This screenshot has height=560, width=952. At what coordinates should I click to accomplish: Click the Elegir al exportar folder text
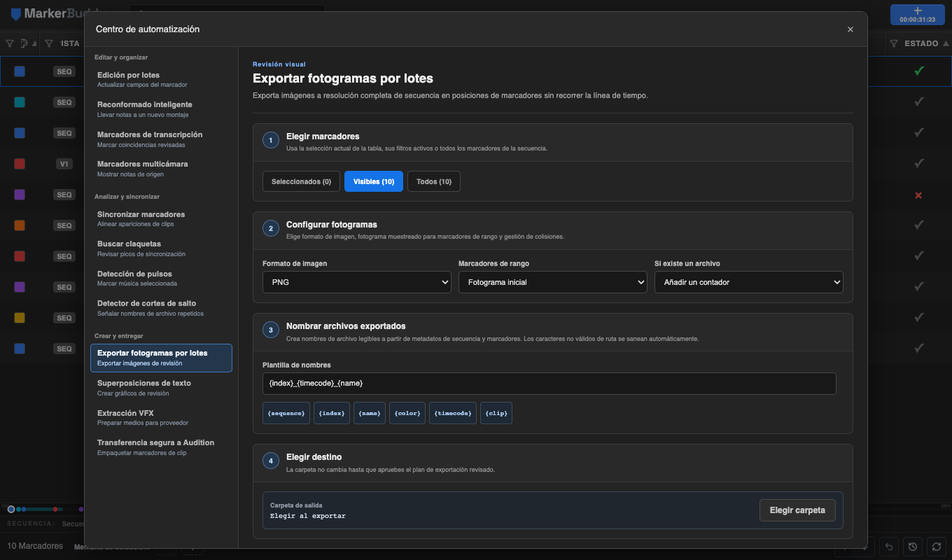tap(308, 516)
